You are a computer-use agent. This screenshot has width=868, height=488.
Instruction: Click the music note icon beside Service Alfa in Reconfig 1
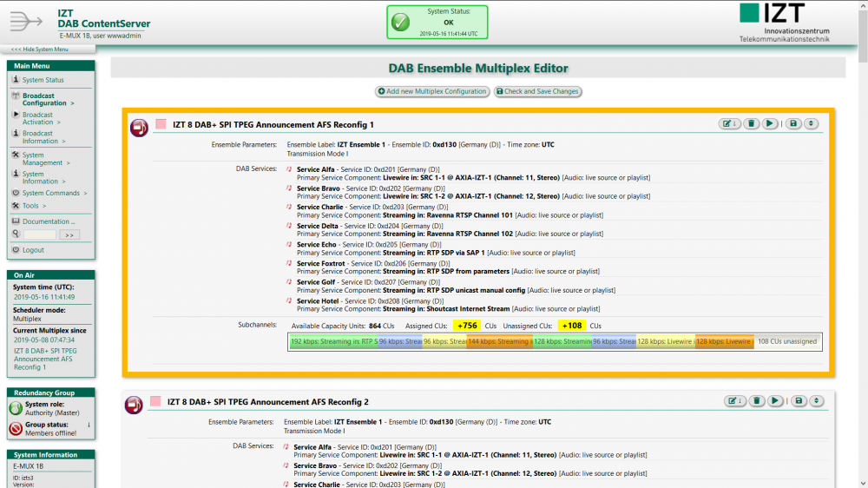pos(289,169)
